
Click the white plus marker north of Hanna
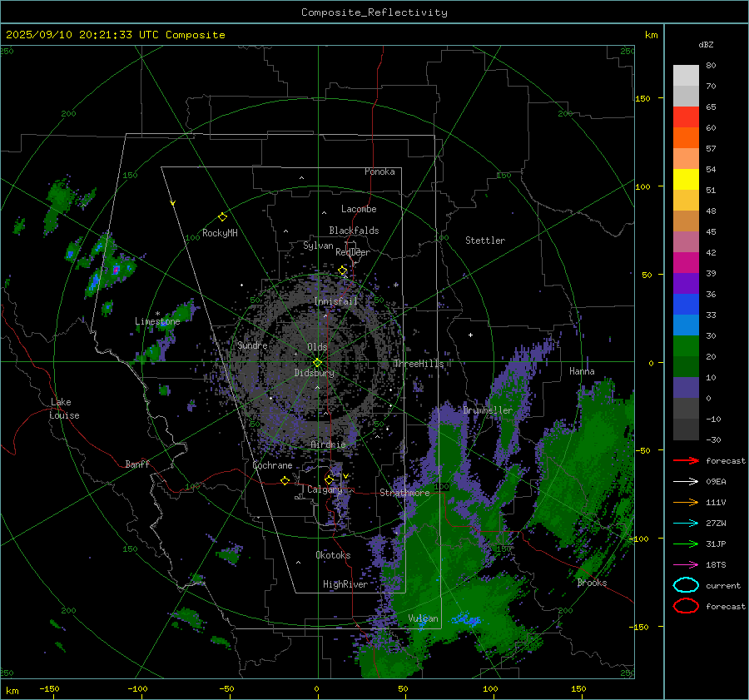(x=470, y=335)
